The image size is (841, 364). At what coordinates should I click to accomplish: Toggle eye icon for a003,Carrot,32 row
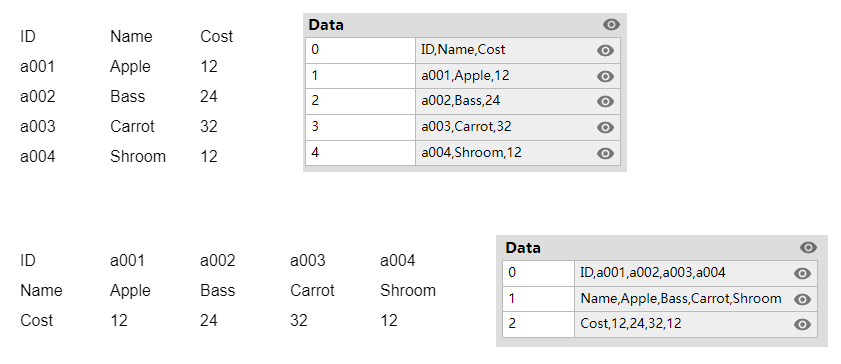(x=605, y=127)
